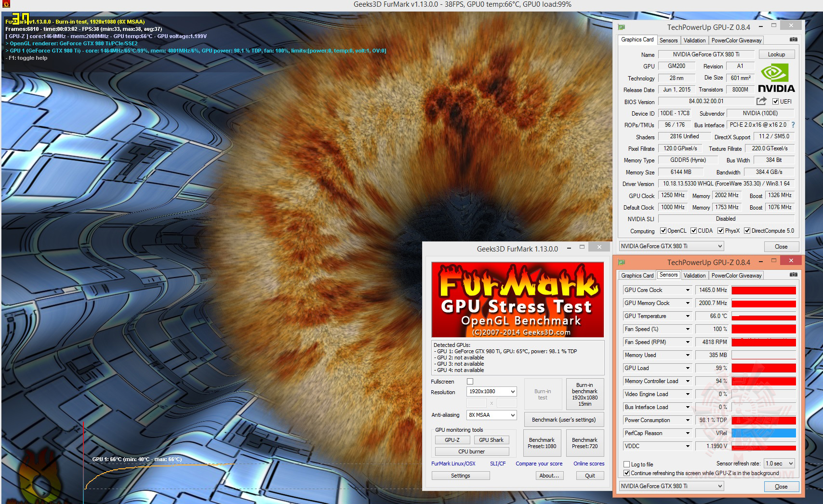The height and width of the screenshot is (504, 823).
Task: Click the NVIDIA logo in GPU-Z
Action: pyautogui.click(x=776, y=78)
